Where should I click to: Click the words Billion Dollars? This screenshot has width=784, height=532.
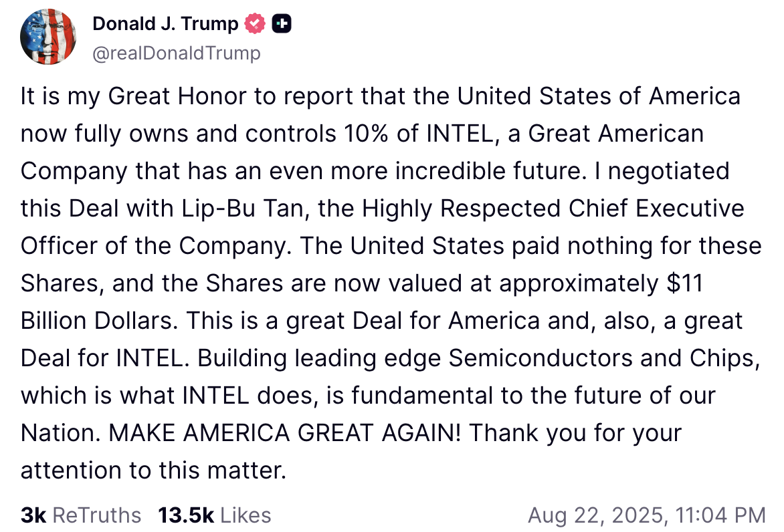coord(99,321)
